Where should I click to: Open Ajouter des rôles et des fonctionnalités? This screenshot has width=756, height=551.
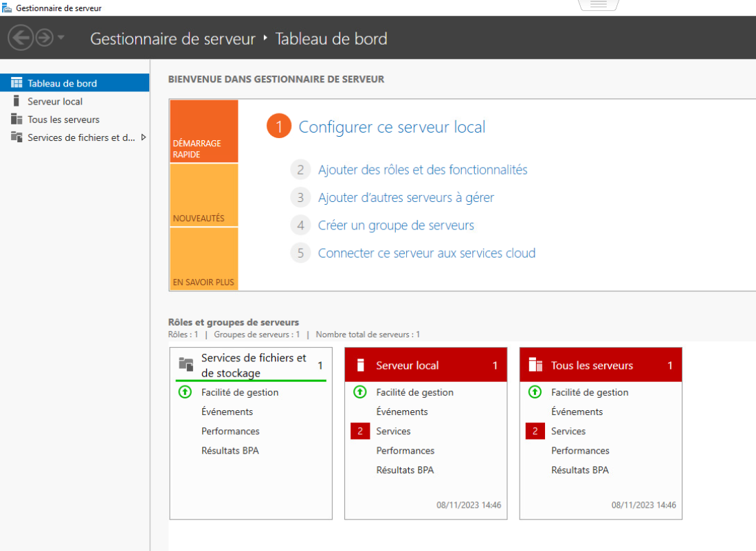click(x=423, y=170)
